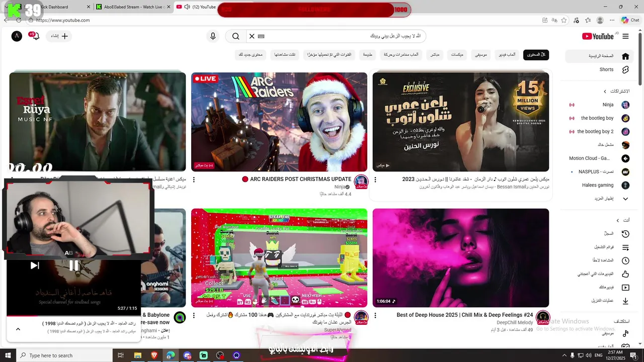Open Best of Deep House 2025 video title
This screenshot has width=644, height=362.
(x=464, y=315)
